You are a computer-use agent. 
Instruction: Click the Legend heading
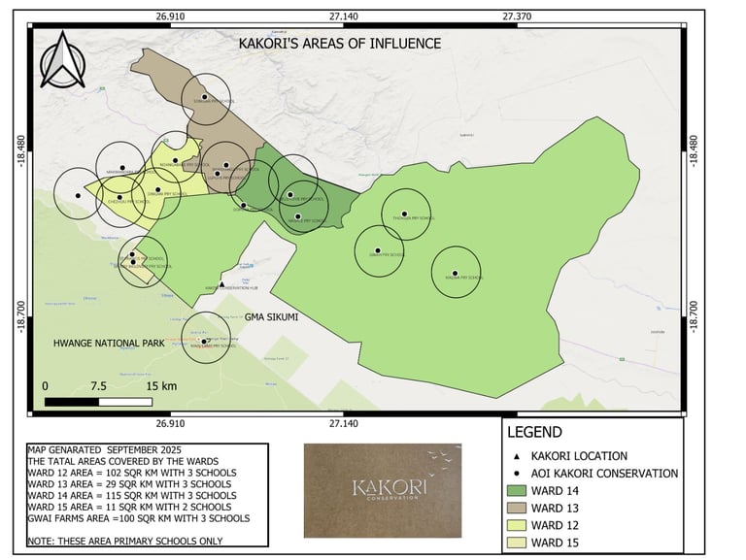point(535,432)
